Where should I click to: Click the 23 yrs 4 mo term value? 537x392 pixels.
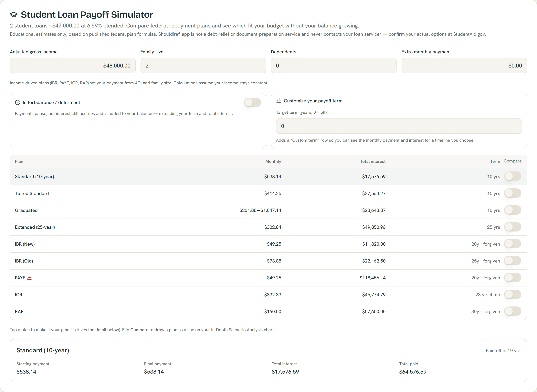pyautogui.click(x=487, y=294)
